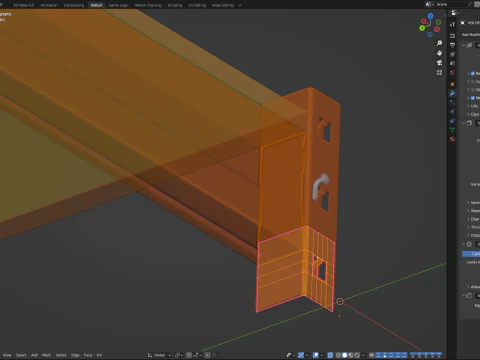Switch to UV Editing workspace tab
Image resolution: width=480 pixels, height=360 pixels.
point(197,5)
